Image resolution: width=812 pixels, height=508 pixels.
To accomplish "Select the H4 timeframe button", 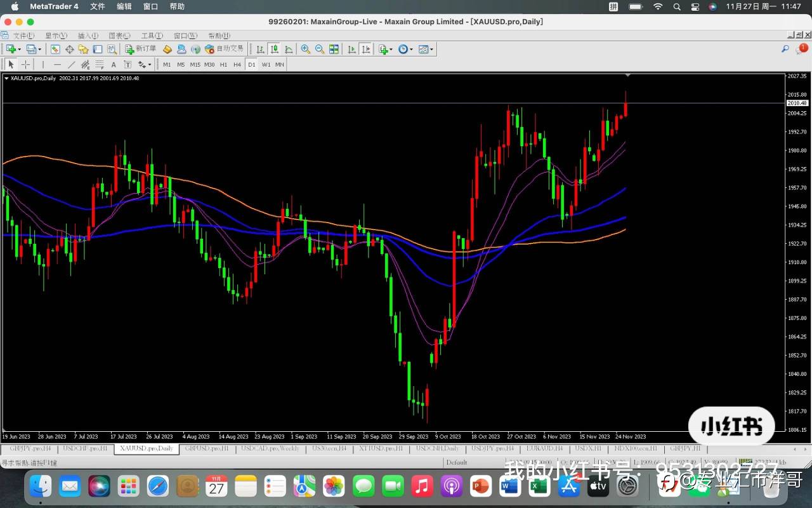I will point(237,64).
